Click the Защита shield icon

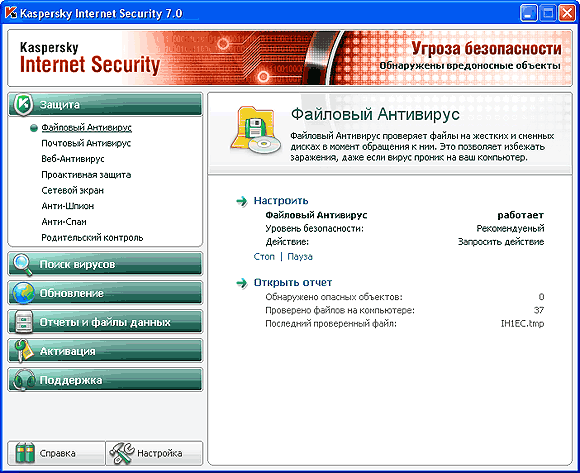[24, 104]
